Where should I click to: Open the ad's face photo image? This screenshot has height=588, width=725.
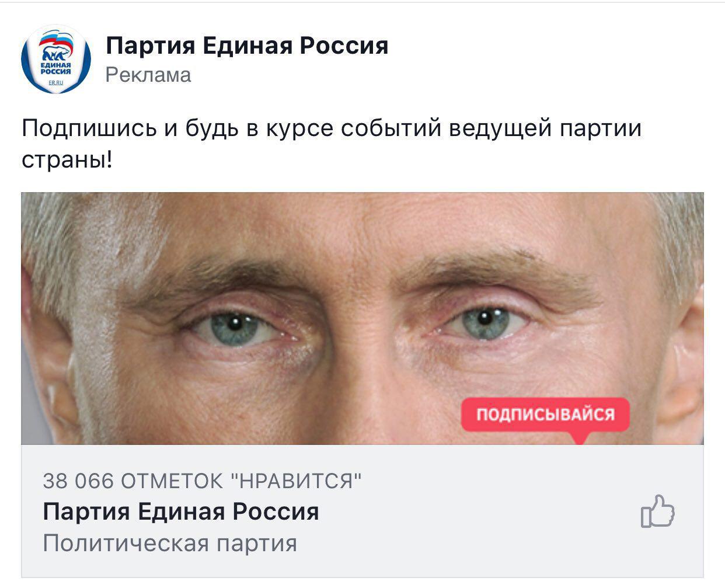362,319
